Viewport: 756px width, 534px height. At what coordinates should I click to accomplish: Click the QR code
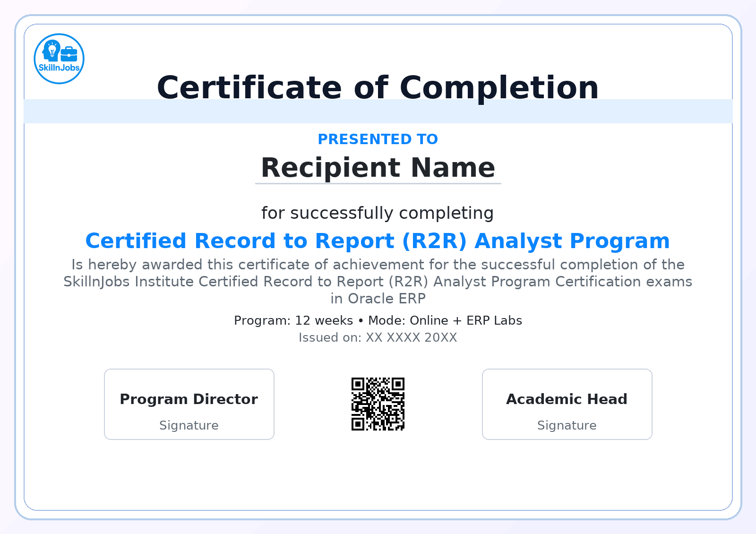[378, 404]
